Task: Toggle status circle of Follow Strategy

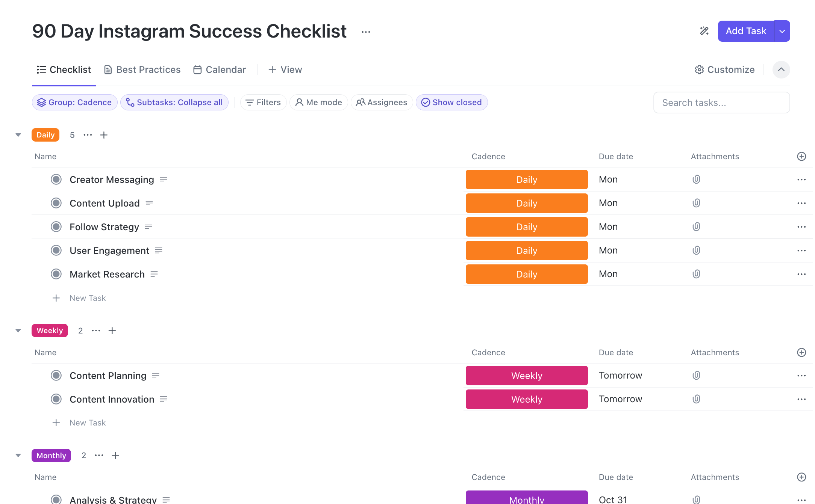Action: click(x=56, y=227)
